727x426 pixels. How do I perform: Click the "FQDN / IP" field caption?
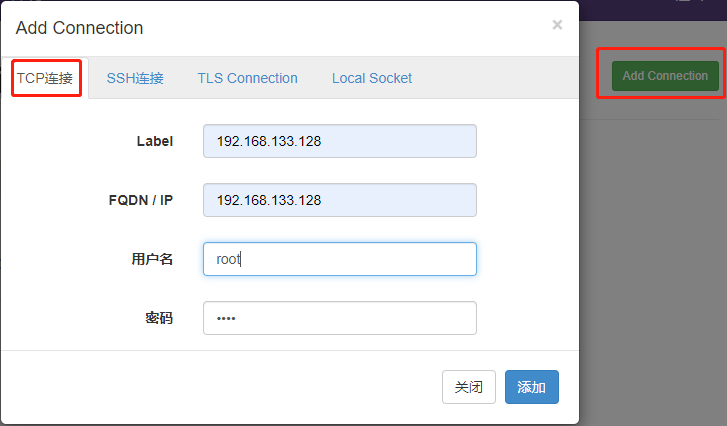point(140,200)
